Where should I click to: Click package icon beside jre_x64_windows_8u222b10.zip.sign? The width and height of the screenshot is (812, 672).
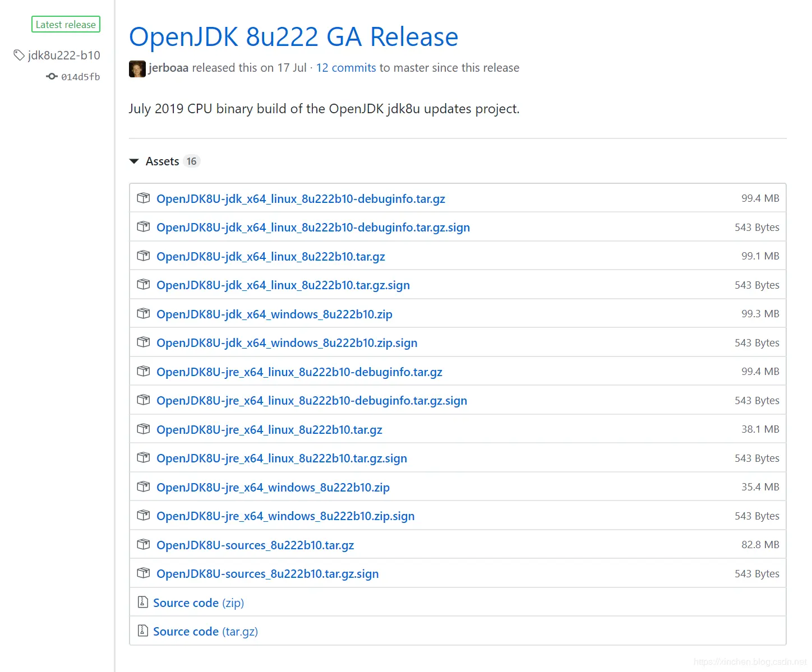pos(144,515)
